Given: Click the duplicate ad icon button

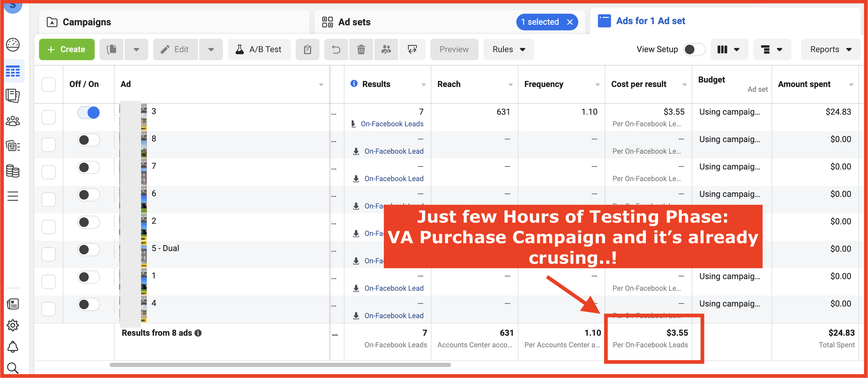Looking at the screenshot, I should click(x=111, y=49).
